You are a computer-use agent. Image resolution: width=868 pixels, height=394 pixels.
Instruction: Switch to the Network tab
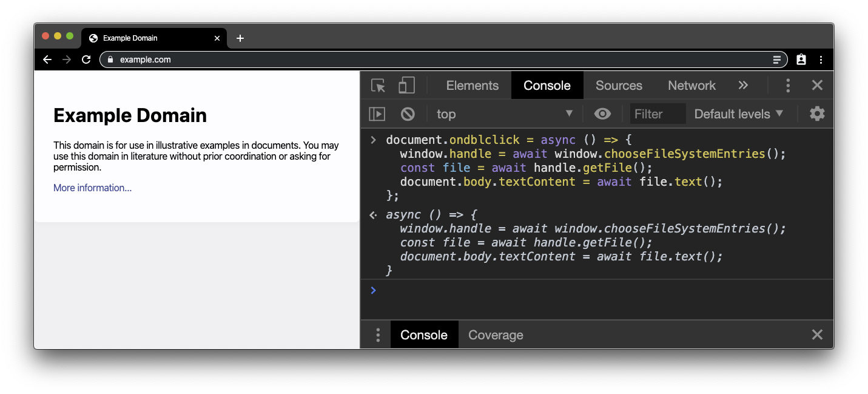point(691,86)
